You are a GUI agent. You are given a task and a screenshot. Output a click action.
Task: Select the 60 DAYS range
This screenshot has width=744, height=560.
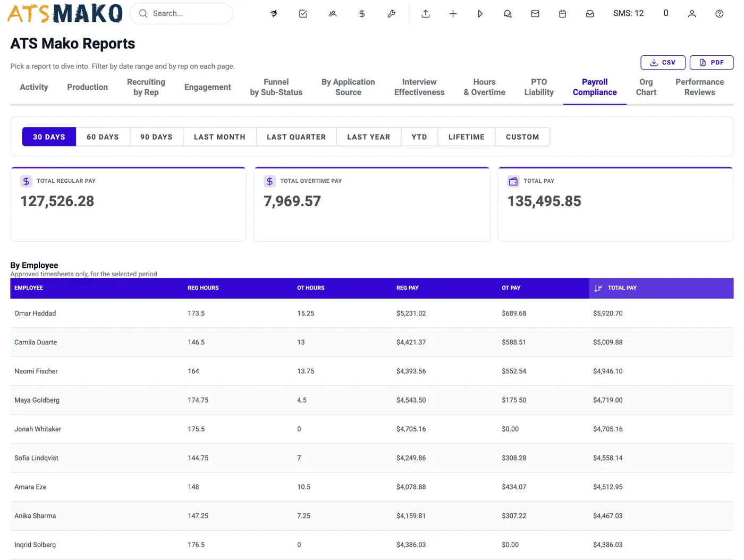[103, 137]
